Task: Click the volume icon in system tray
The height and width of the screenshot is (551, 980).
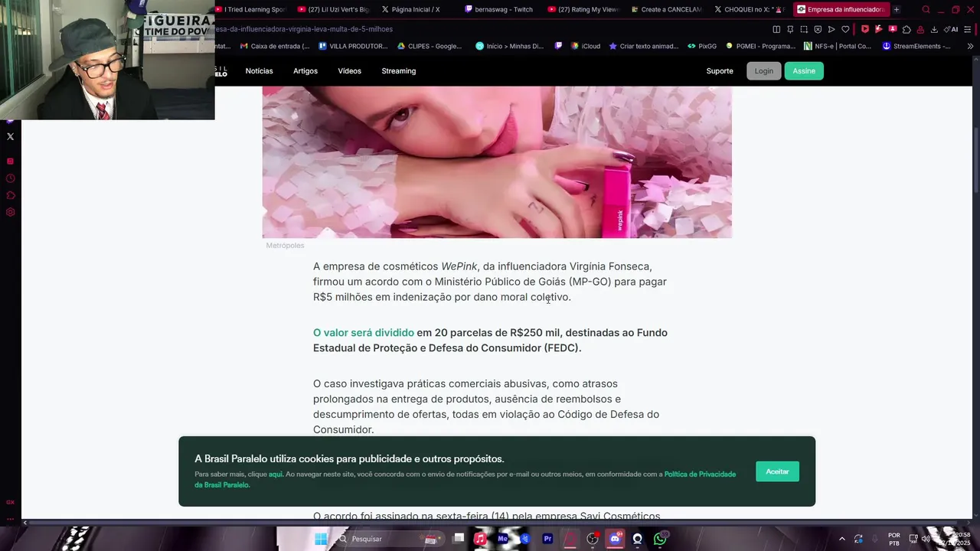Action: [926, 539]
